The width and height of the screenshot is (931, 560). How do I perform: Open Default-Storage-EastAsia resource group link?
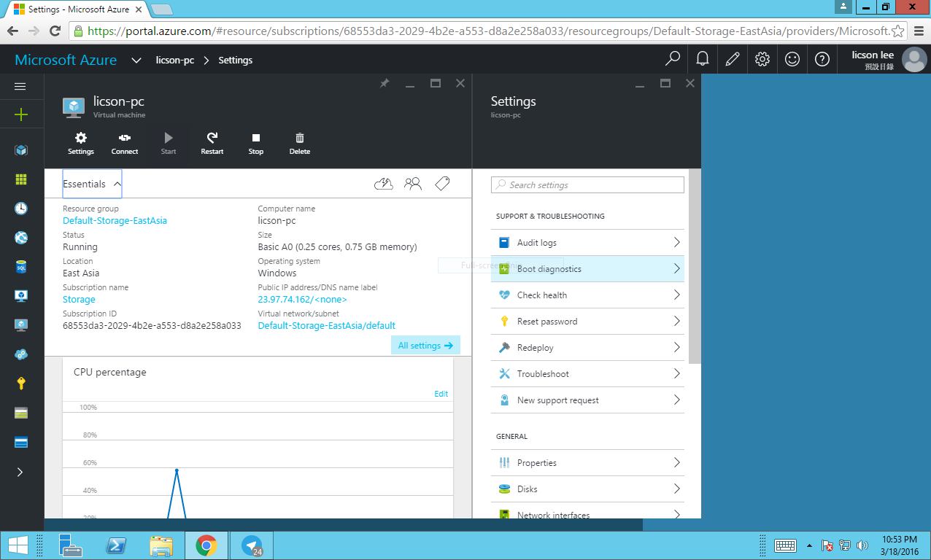115,220
